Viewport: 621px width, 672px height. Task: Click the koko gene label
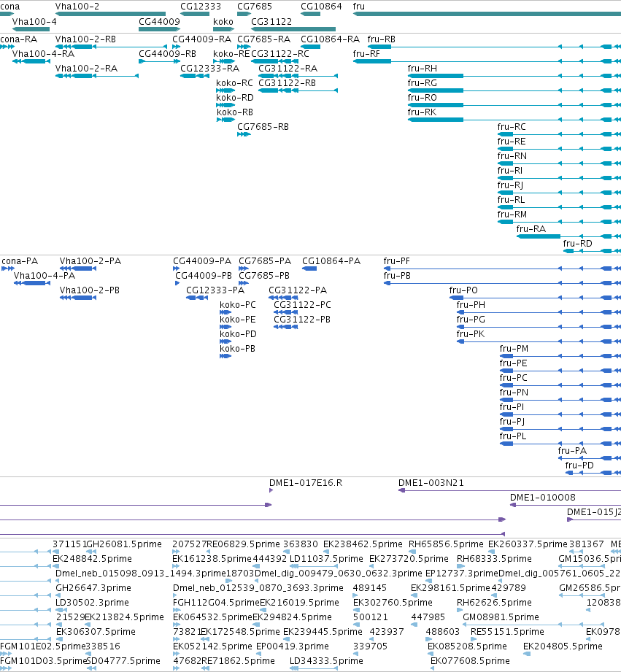[223, 22]
